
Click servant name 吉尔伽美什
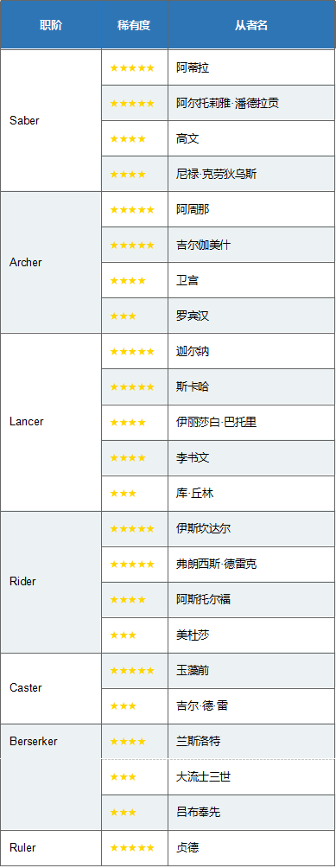click(x=203, y=246)
